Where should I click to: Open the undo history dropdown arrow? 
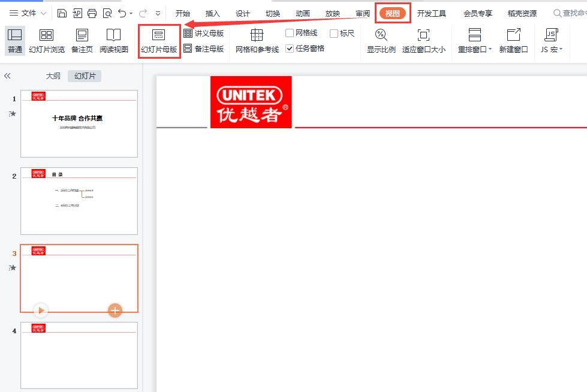131,14
